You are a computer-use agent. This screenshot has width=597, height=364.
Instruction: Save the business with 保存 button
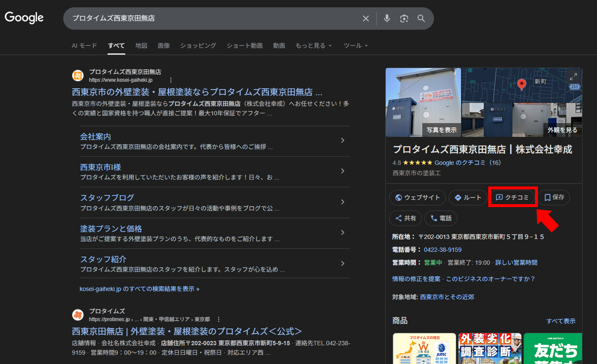[x=554, y=197]
